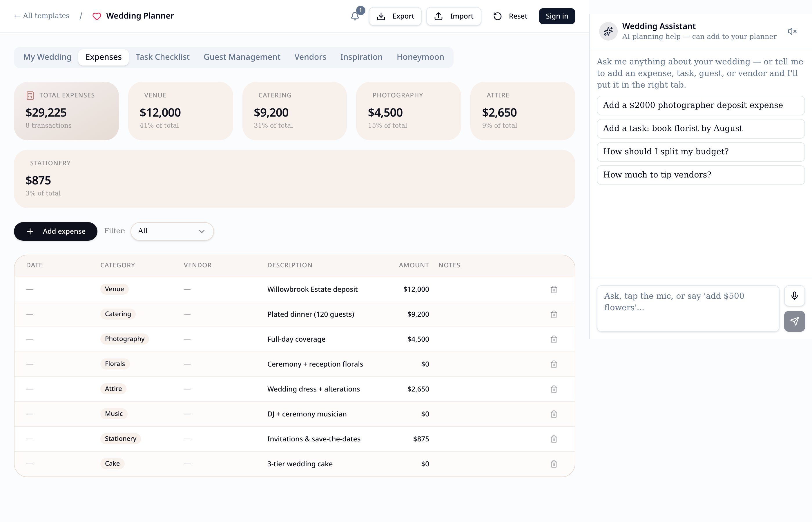Choose the $2000 photographer deposit suggestion
The width and height of the screenshot is (812, 522).
tap(701, 106)
